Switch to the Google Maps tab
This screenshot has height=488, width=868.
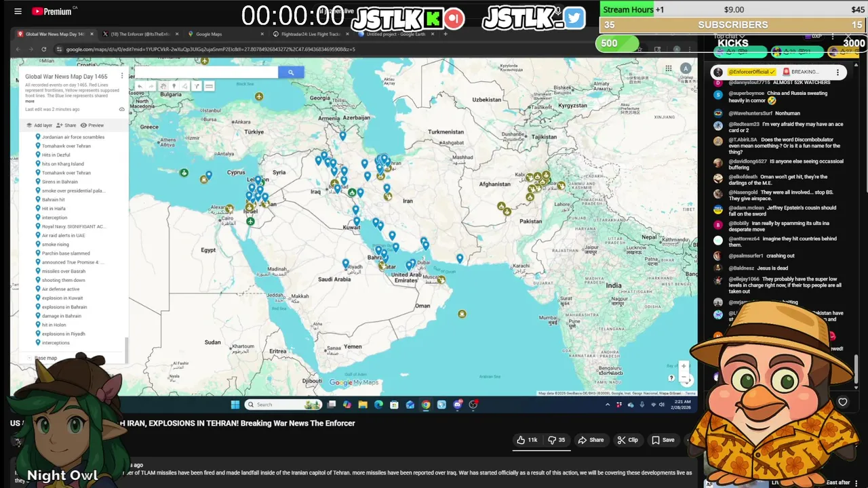[x=224, y=34]
